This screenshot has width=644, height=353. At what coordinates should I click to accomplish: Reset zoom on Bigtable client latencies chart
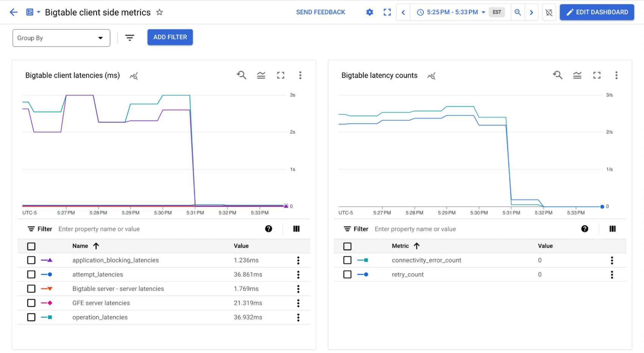[242, 75]
